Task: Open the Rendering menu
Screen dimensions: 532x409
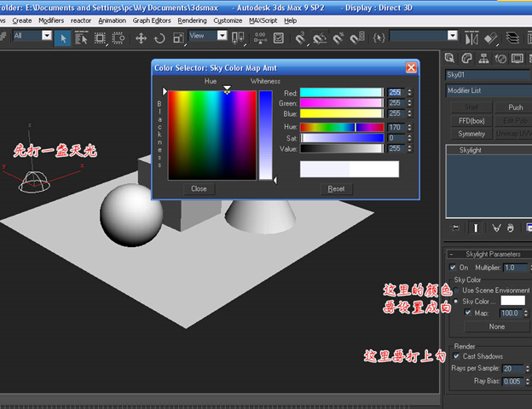Action: tap(192, 20)
